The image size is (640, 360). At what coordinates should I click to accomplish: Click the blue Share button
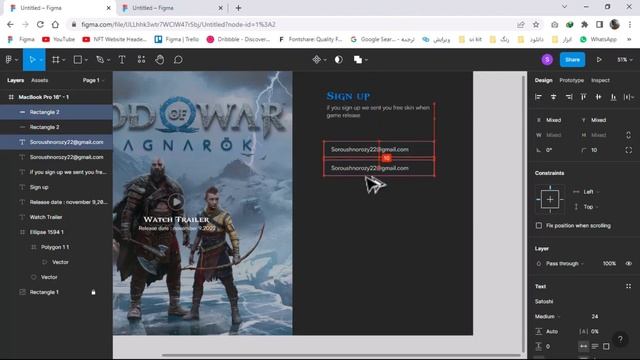coord(572,60)
